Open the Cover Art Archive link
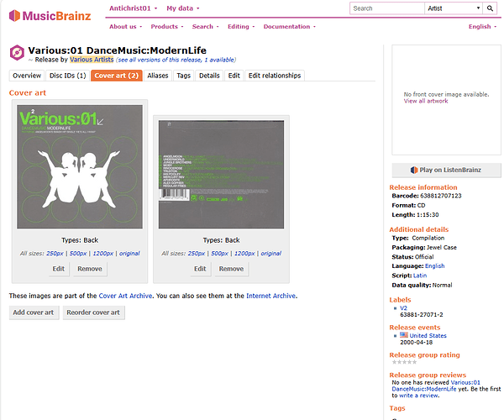 [x=125, y=296]
